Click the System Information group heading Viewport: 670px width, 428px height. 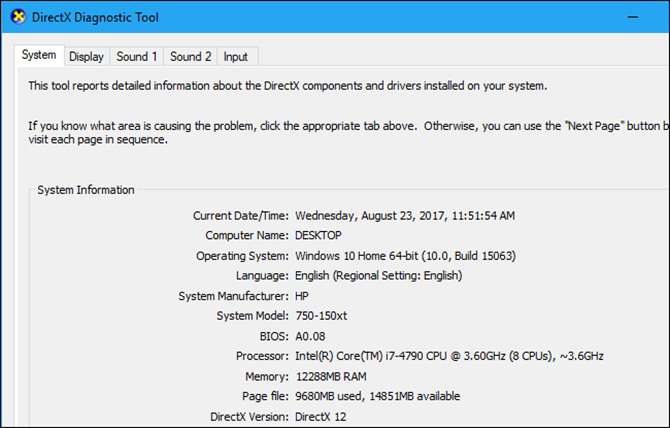tap(85, 190)
